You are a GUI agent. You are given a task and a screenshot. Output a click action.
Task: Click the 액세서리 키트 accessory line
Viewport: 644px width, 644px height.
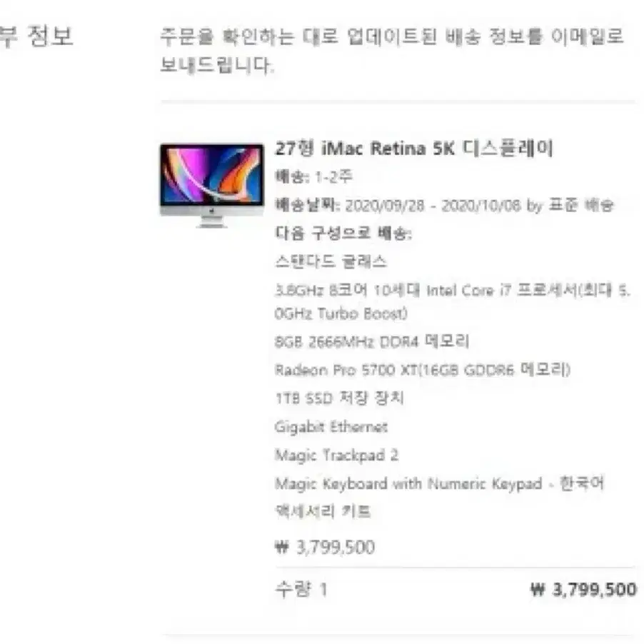click(323, 511)
